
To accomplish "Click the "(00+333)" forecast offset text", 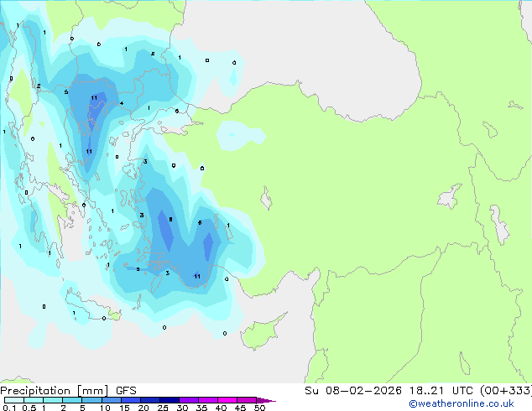I will coord(506,391).
